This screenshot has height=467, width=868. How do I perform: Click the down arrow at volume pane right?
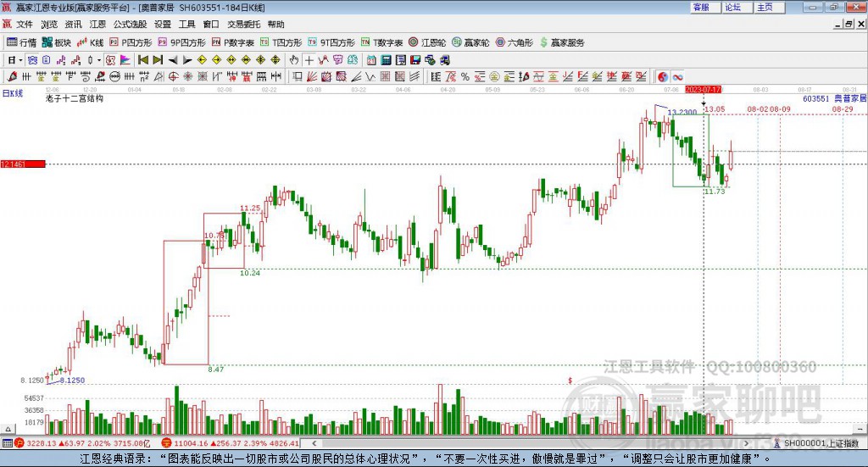click(x=860, y=429)
